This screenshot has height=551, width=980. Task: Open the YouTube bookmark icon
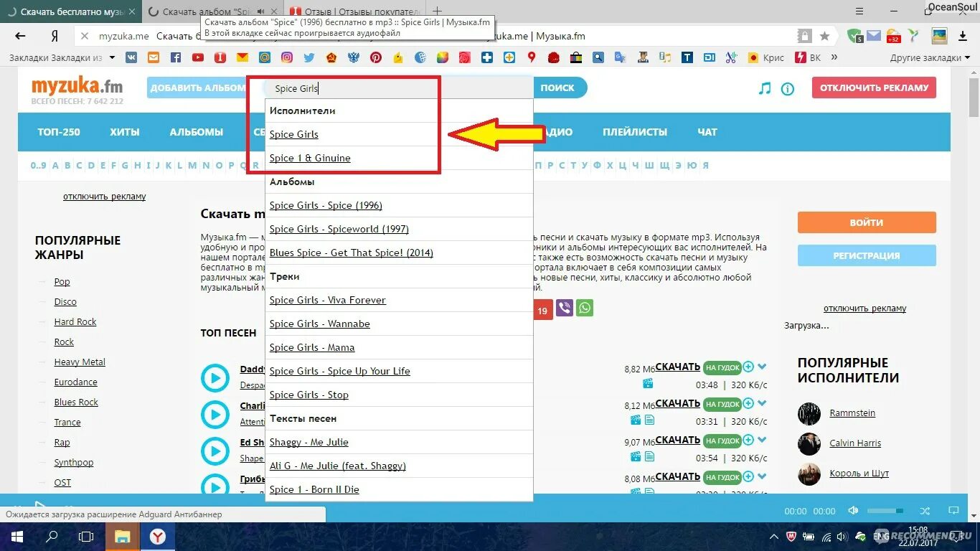pyautogui.click(x=197, y=57)
